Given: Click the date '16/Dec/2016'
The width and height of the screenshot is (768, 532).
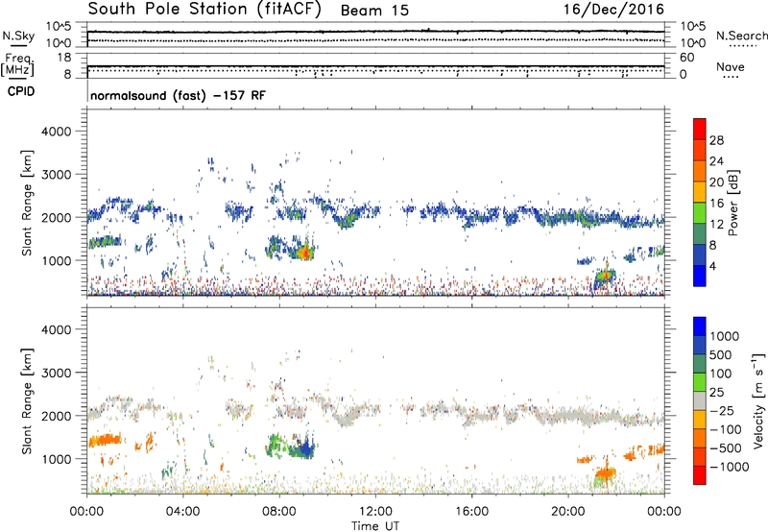Looking at the screenshot, I should point(613,10).
